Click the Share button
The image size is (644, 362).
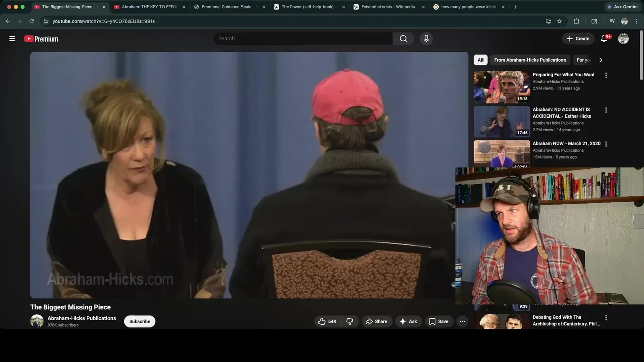pyautogui.click(x=376, y=321)
